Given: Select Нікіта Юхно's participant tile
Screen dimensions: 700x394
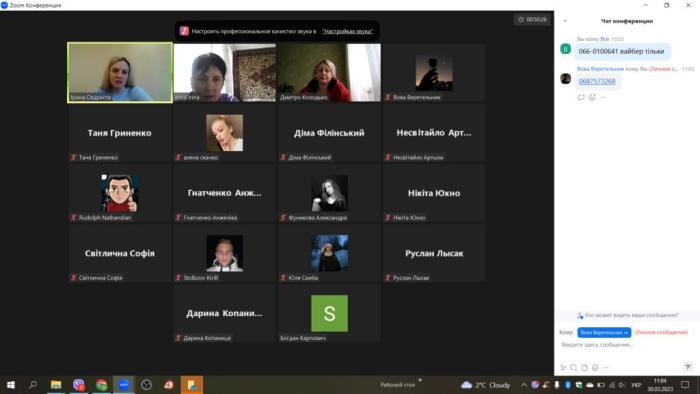Looking at the screenshot, I should coord(434,193).
